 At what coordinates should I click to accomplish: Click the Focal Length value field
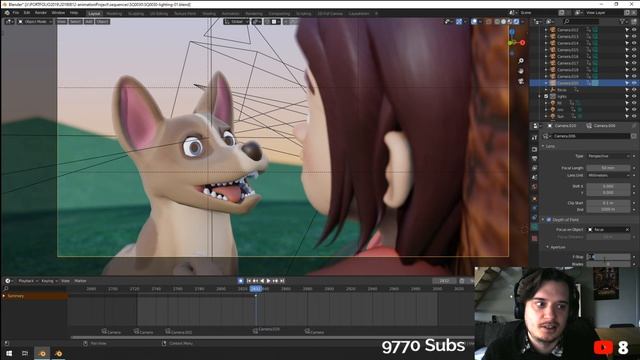click(608, 168)
